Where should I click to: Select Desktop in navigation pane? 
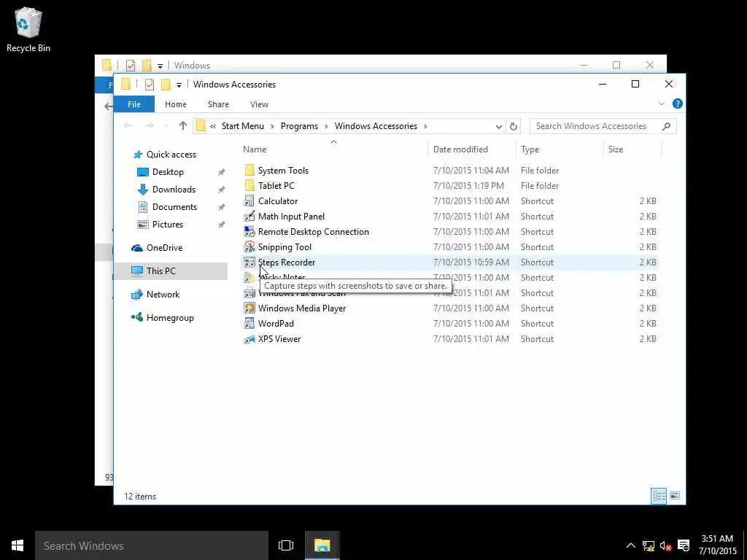point(168,172)
